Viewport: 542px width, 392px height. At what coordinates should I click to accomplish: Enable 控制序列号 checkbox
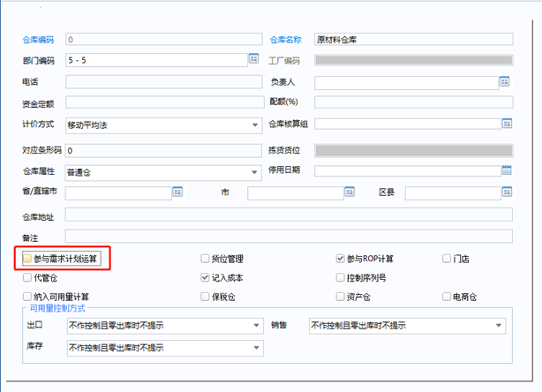pyautogui.click(x=340, y=277)
